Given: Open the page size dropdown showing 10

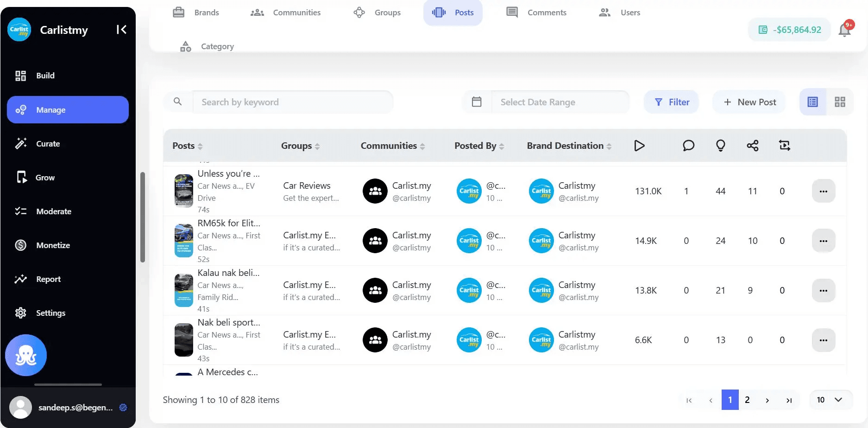Looking at the screenshot, I should click(x=830, y=400).
